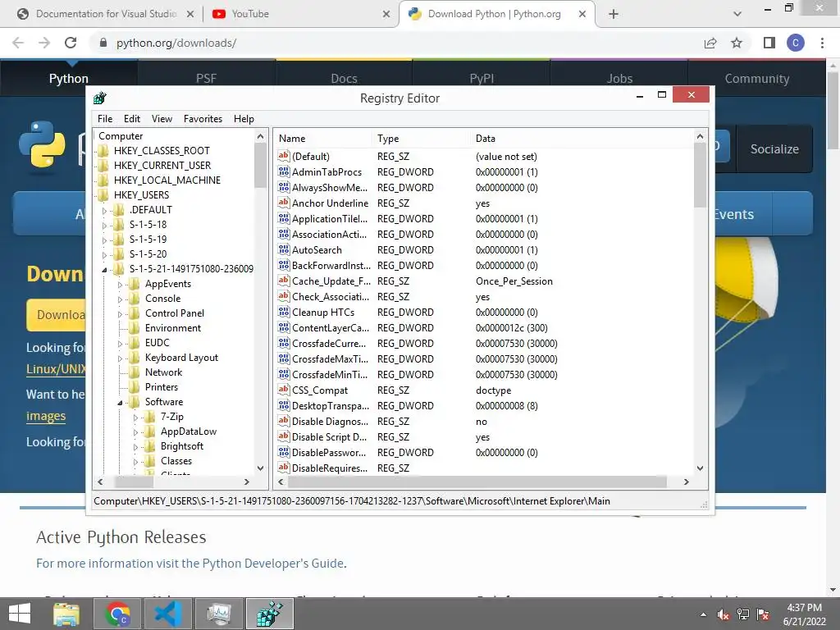
Task: Click the Name column header
Action: [322, 138]
